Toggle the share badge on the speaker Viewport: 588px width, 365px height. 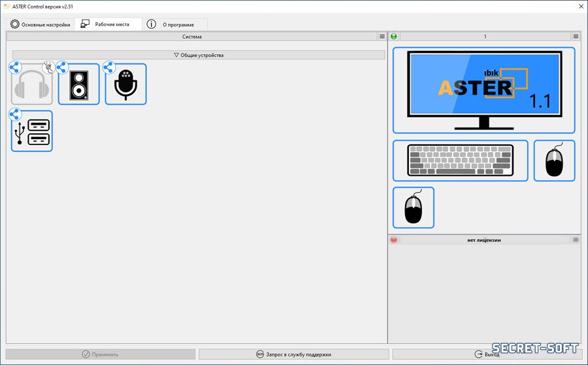[62, 67]
